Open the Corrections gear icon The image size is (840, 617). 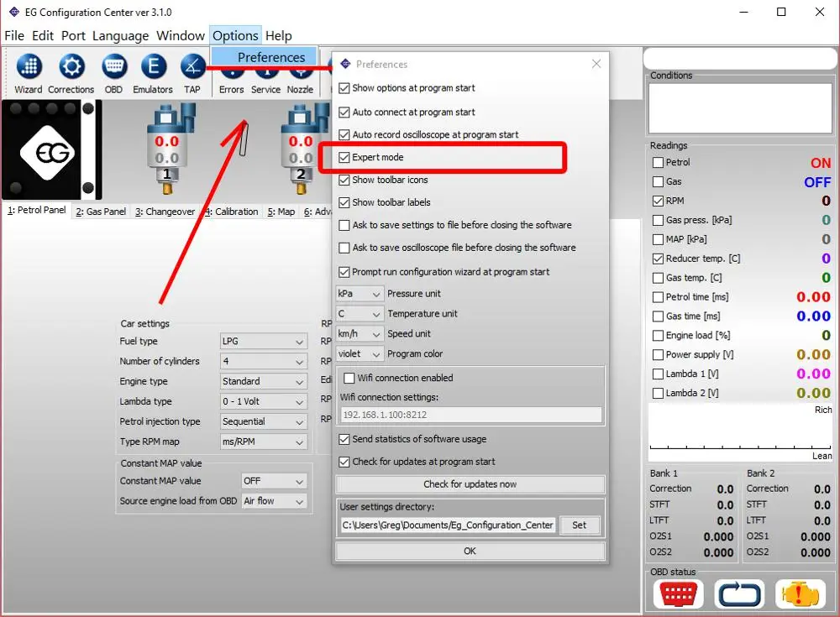pyautogui.click(x=71, y=66)
